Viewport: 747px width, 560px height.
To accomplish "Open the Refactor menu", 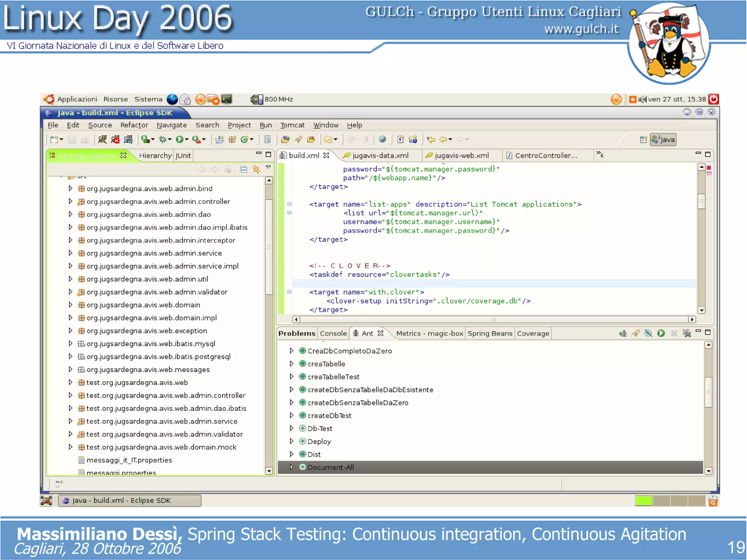I will 134,125.
